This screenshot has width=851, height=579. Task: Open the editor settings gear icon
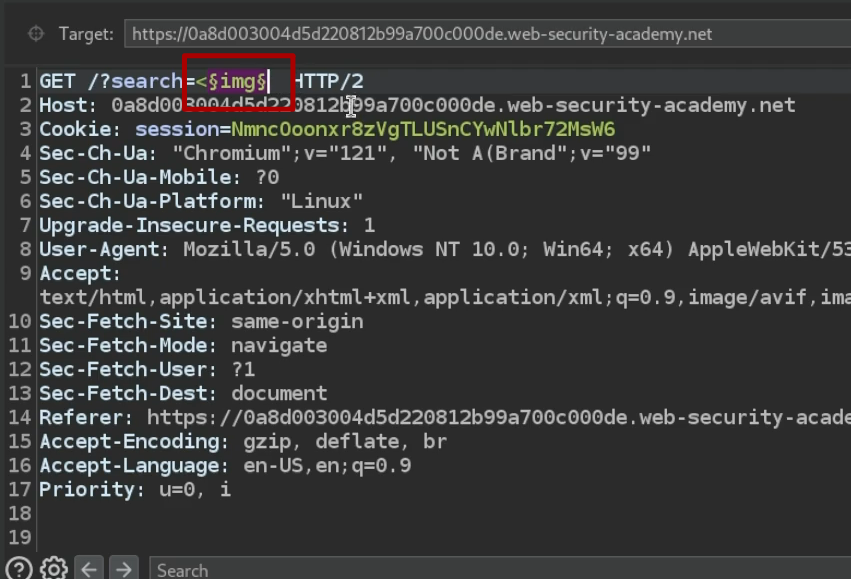pyautogui.click(x=53, y=569)
